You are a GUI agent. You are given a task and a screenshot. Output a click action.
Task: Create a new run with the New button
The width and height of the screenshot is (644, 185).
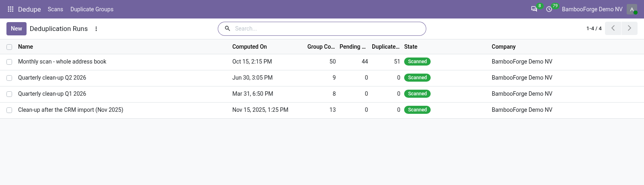coord(17,29)
